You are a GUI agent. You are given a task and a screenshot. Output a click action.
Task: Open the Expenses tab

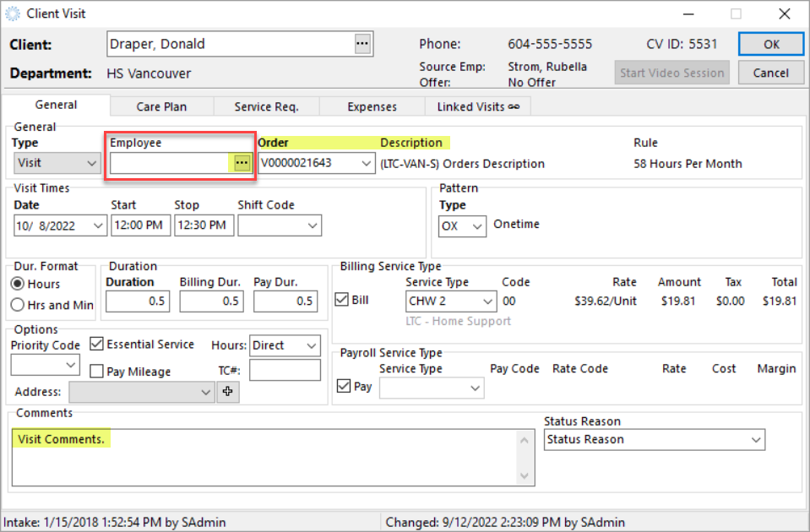[x=372, y=106]
